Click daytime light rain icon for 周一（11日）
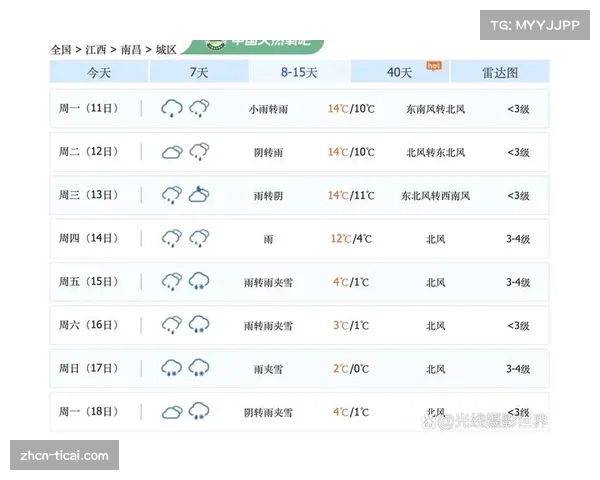600x480 pixels. (172, 108)
